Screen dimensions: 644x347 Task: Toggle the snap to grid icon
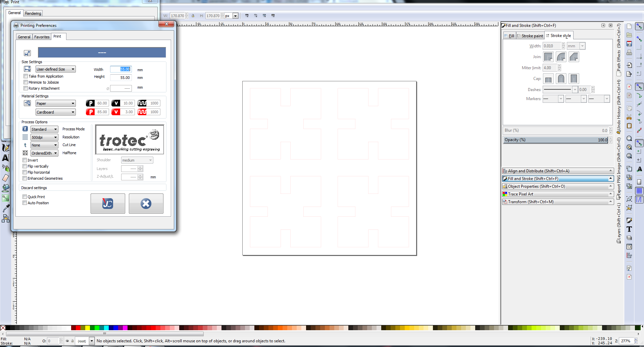click(x=639, y=191)
